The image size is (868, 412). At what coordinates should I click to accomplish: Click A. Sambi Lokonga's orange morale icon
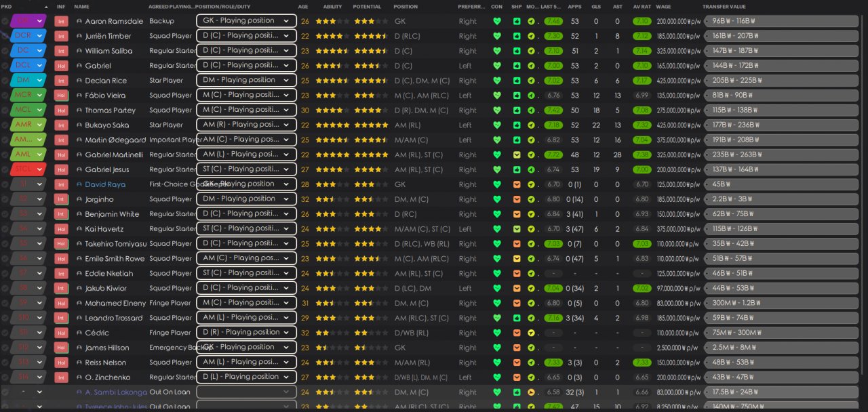531,392
